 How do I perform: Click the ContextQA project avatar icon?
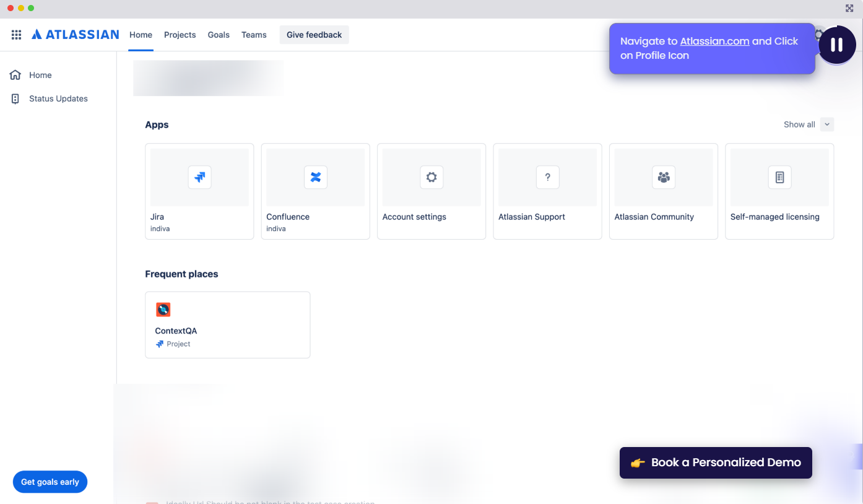163,310
